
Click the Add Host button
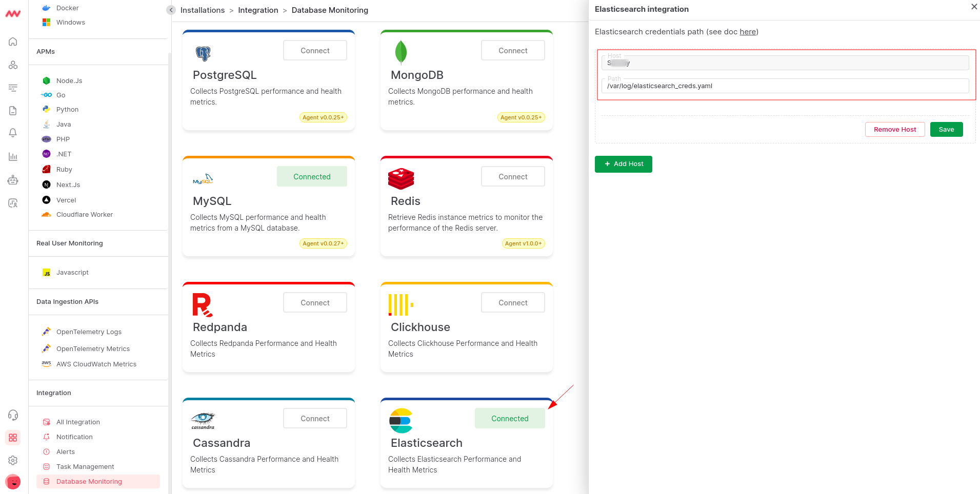[624, 164]
